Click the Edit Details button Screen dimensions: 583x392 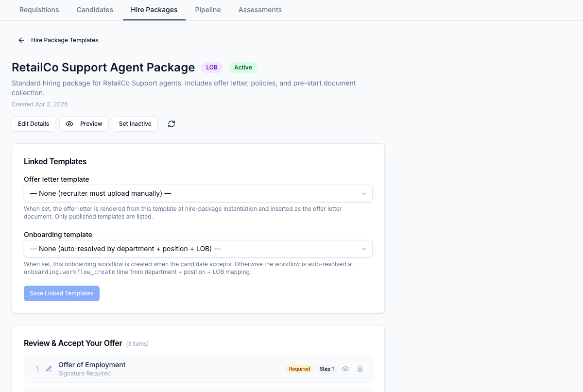pyautogui.click(x=34, y=124)
